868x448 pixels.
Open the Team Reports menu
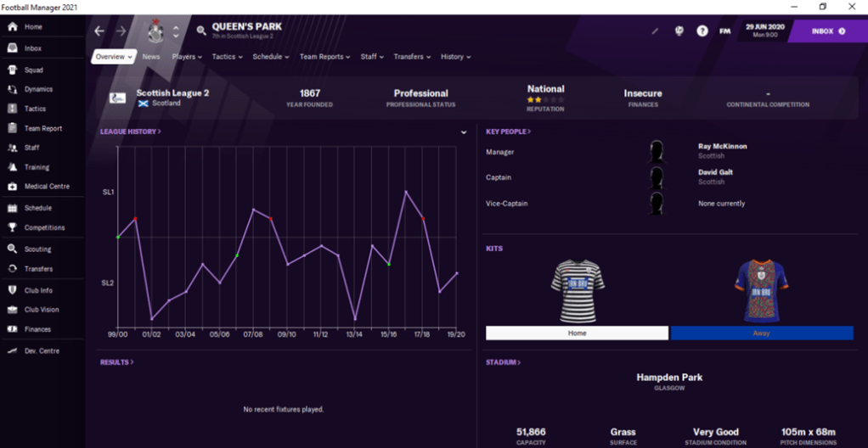324,57
